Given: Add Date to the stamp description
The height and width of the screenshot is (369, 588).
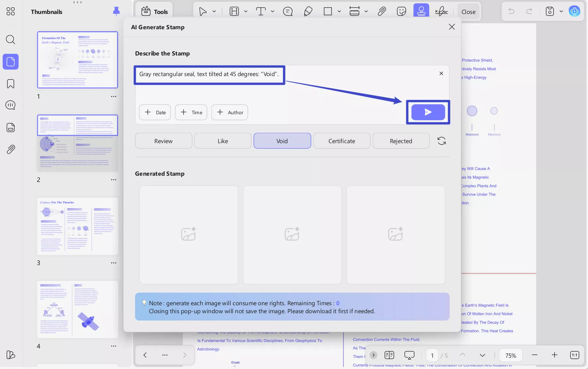Looking at the screenshot, I should (155, 112).
